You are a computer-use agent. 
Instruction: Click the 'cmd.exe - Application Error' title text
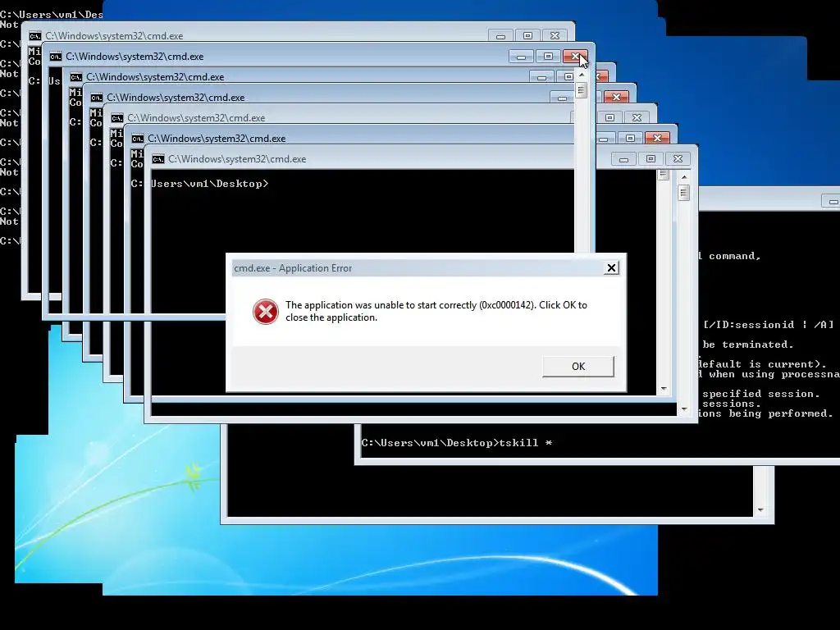(293, 268)
